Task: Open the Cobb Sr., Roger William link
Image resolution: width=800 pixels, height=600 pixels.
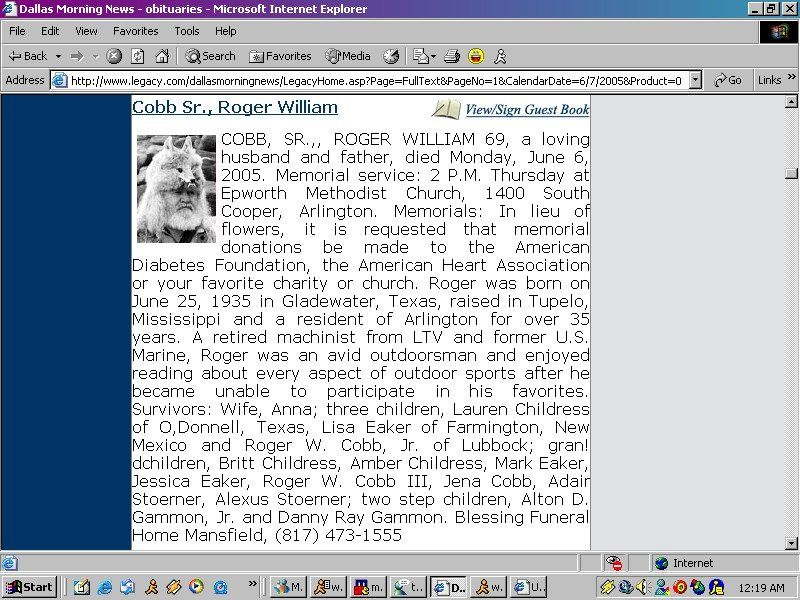Action: [x=234, y=107]
